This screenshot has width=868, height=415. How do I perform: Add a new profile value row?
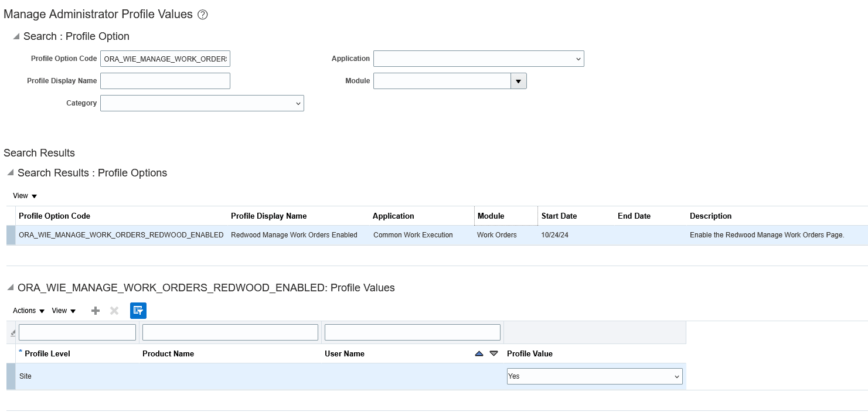(x=95, y=310)
